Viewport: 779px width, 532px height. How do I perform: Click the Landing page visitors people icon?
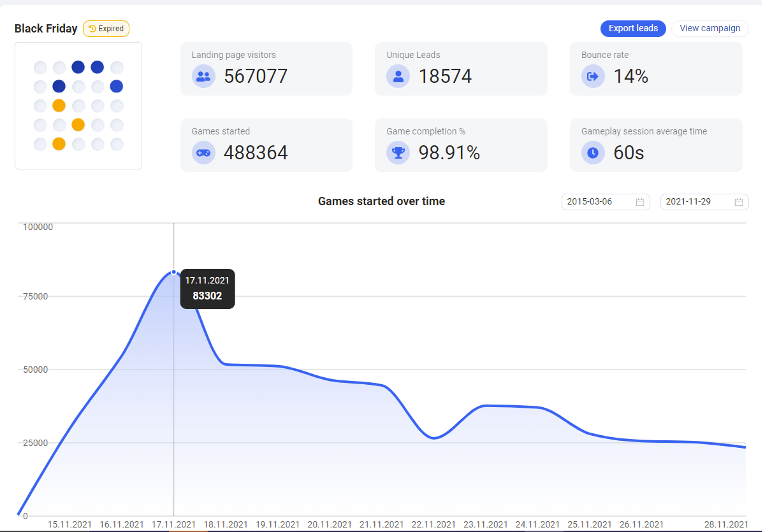203,76
